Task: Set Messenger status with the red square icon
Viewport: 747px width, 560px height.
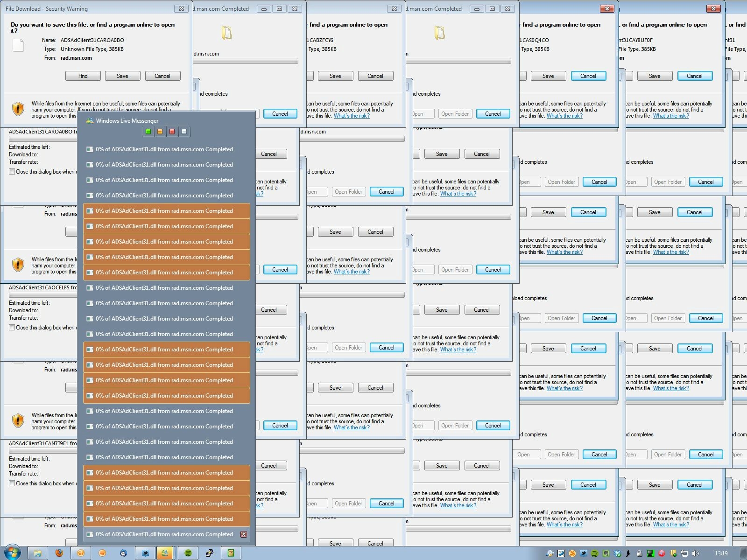Action: click(172, 132)
